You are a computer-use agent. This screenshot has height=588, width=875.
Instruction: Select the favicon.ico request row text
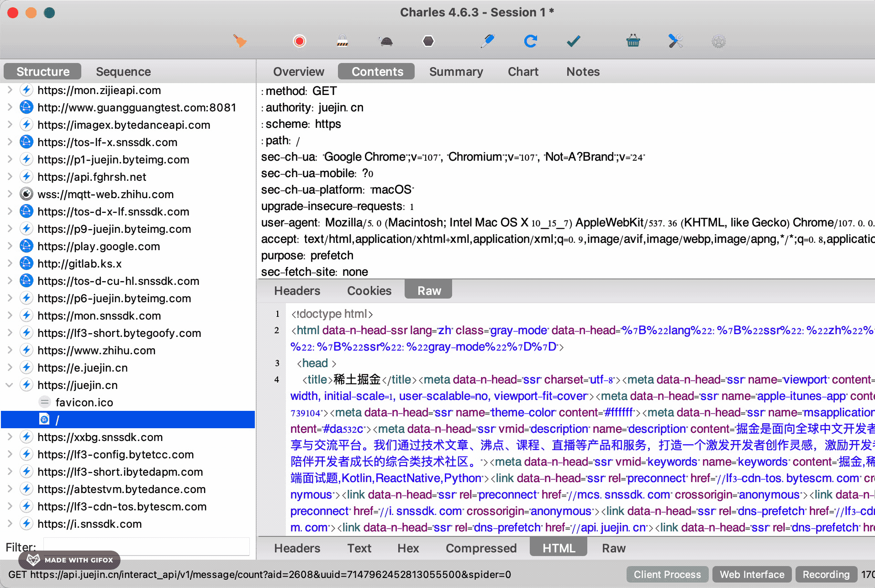(84, 402)
